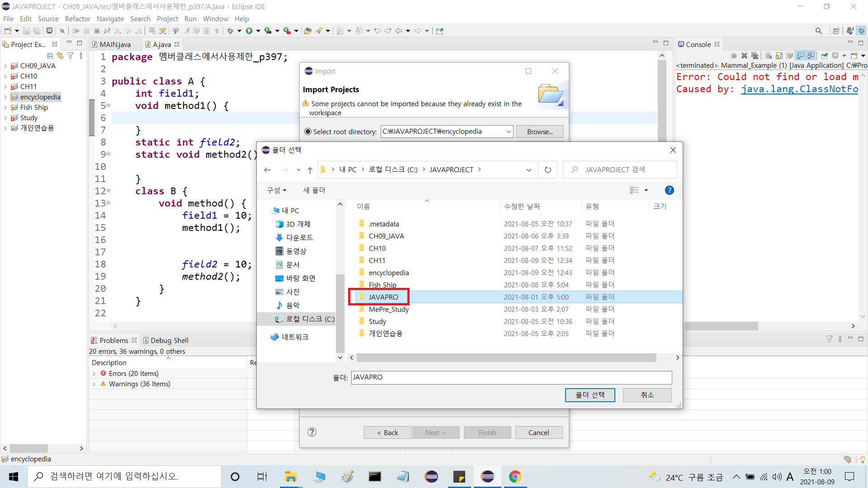Click the folder list horizontal scrollbar

506,357
